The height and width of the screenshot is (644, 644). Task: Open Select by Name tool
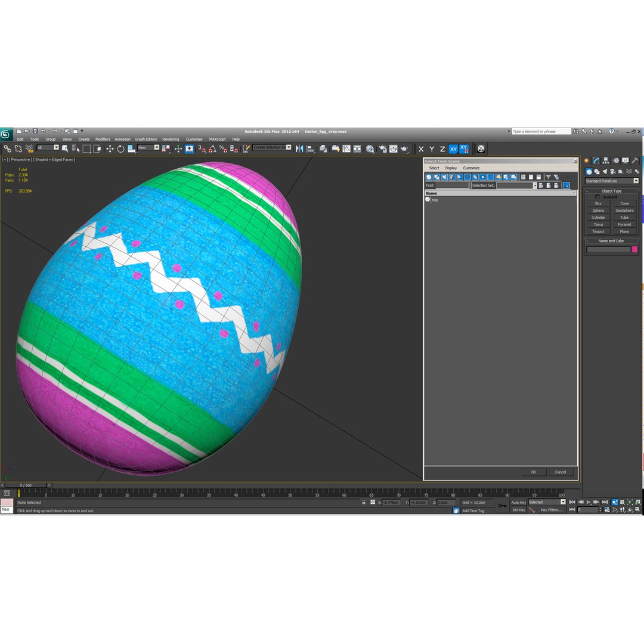coord(76,148)
